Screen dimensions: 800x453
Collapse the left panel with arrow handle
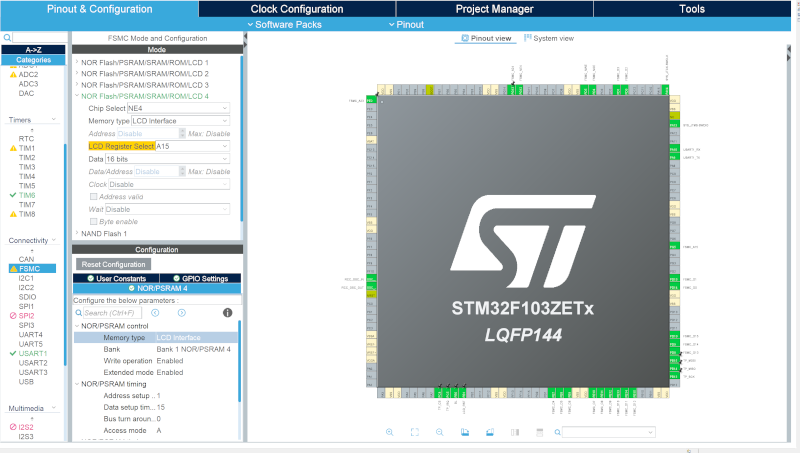[x=245, y=37]
